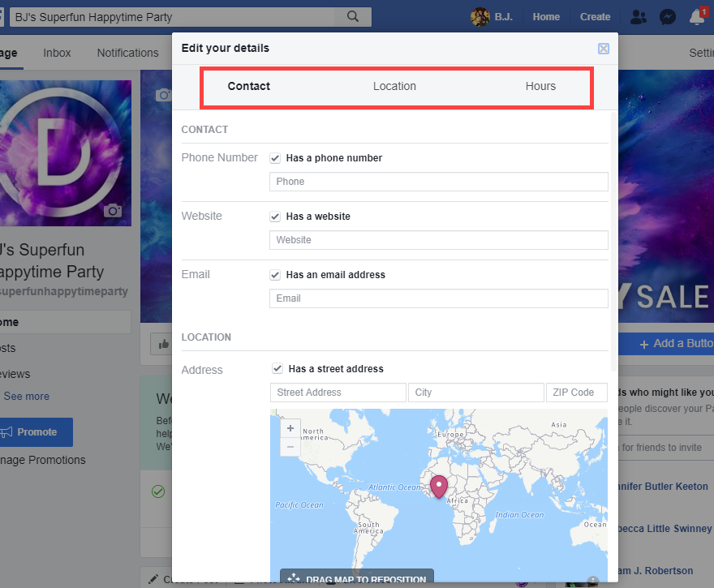This screenshot has height=588, width=714.
Task: Click the camera icon on the cover photo
Action: 163,95
